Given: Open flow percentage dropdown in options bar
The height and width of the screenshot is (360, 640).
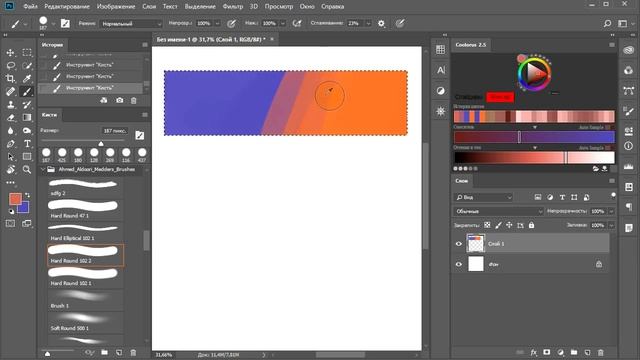Looking at the screenshot, I should click(x=282, y=24).
